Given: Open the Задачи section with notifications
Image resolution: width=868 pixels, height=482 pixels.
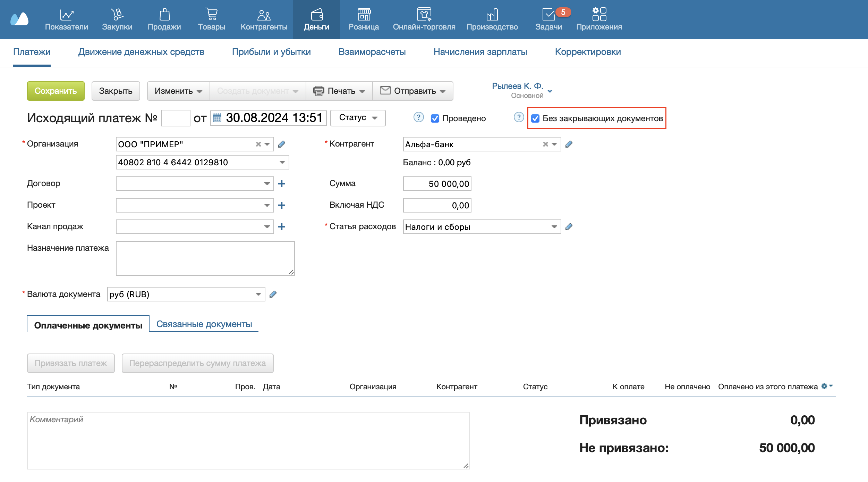Looking at the screenshot, I should 549,19.
